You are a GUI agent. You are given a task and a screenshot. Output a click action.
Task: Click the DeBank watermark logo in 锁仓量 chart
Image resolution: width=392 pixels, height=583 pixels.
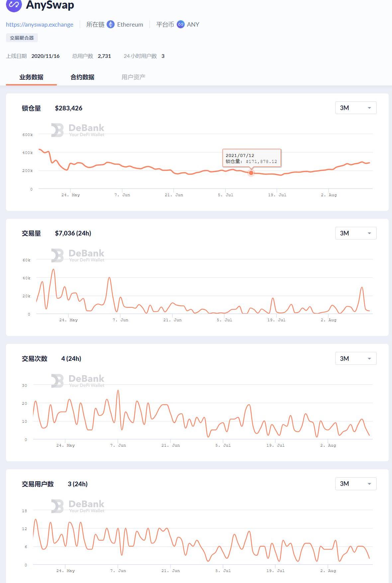pos(57,130)
